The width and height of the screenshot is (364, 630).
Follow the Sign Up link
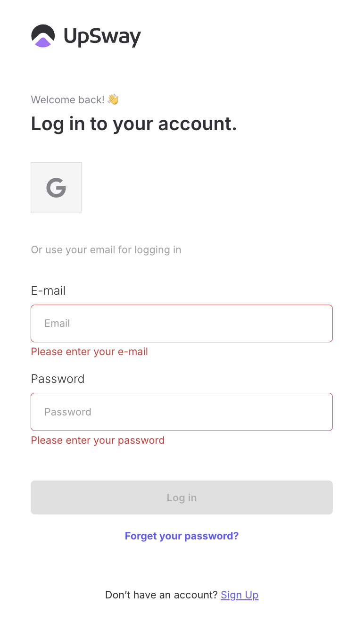coord(240,595)
